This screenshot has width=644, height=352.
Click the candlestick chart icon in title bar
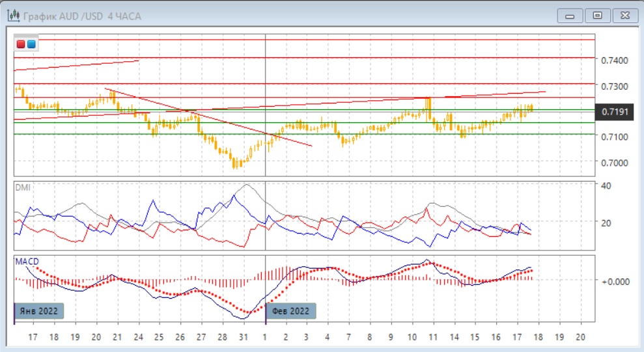(14, 16)
